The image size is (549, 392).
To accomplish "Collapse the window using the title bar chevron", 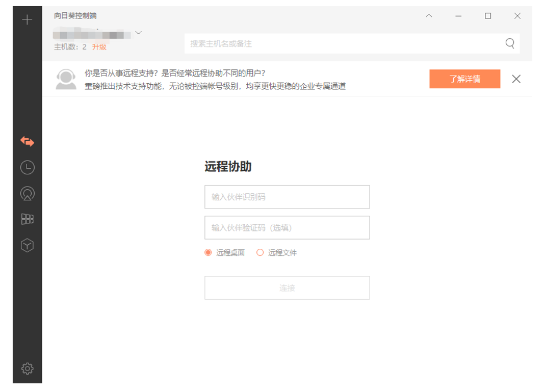I will point(429,16).
